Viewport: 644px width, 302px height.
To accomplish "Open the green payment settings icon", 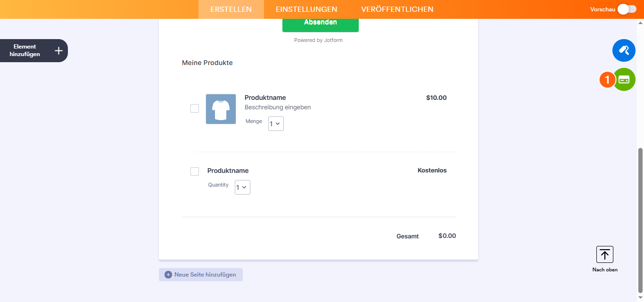I will (624, 80).
